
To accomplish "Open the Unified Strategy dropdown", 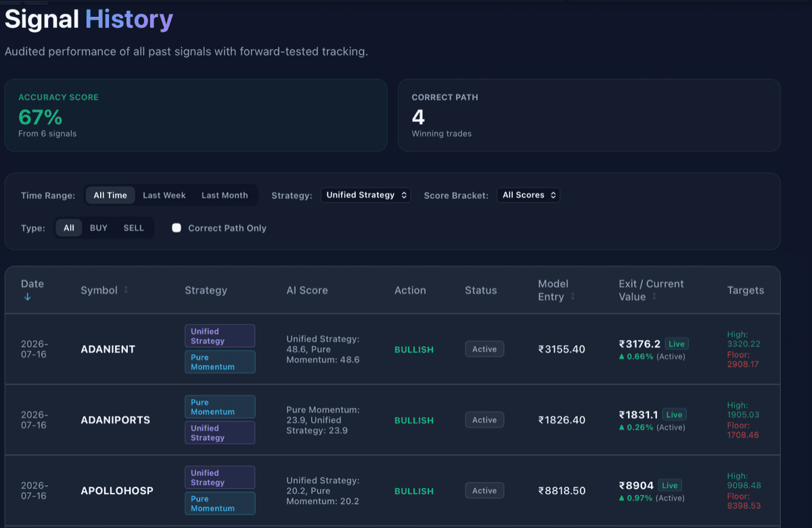I will click(x=365, y=195).
